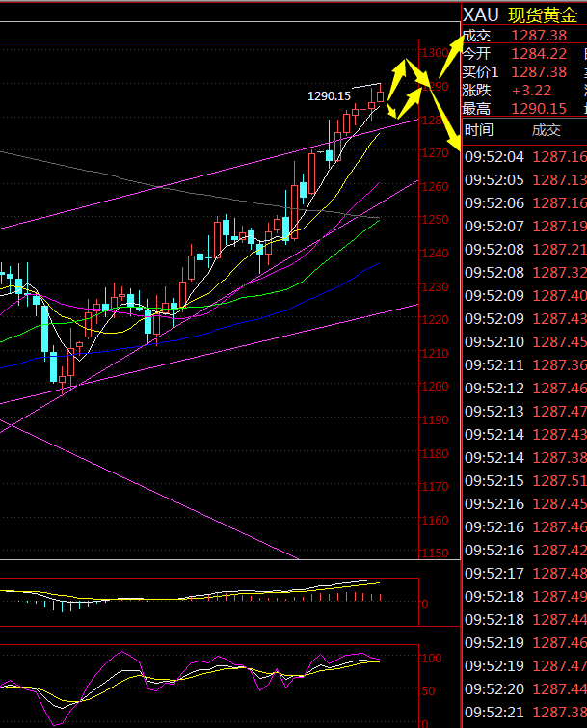Select the 09:52:11 trade row time
Screen dimensions: 587x728
[494, 365]
